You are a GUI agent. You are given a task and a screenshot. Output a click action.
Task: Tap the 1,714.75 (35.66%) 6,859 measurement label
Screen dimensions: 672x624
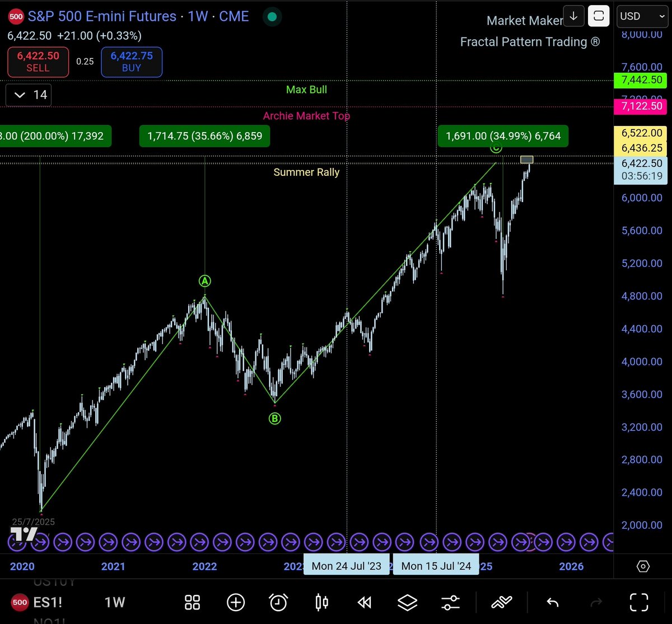pyautogui.click(x=204, y=136)
